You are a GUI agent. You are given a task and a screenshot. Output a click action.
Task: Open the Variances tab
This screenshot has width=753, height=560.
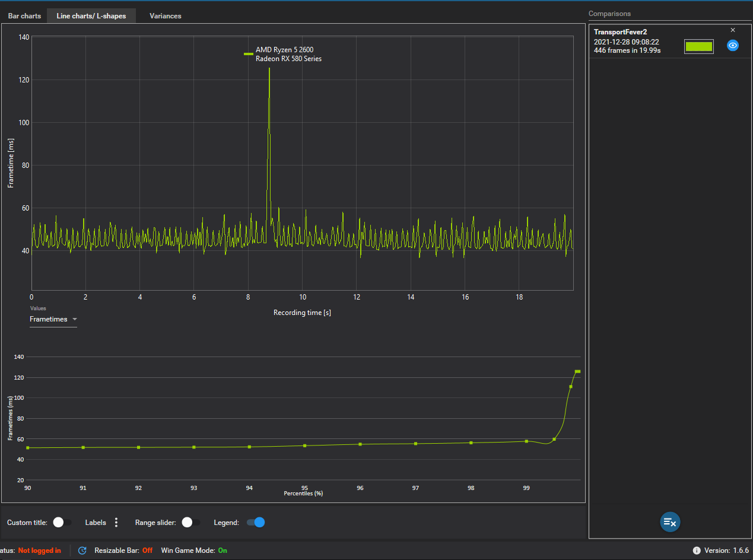click(x=166, y=16)
